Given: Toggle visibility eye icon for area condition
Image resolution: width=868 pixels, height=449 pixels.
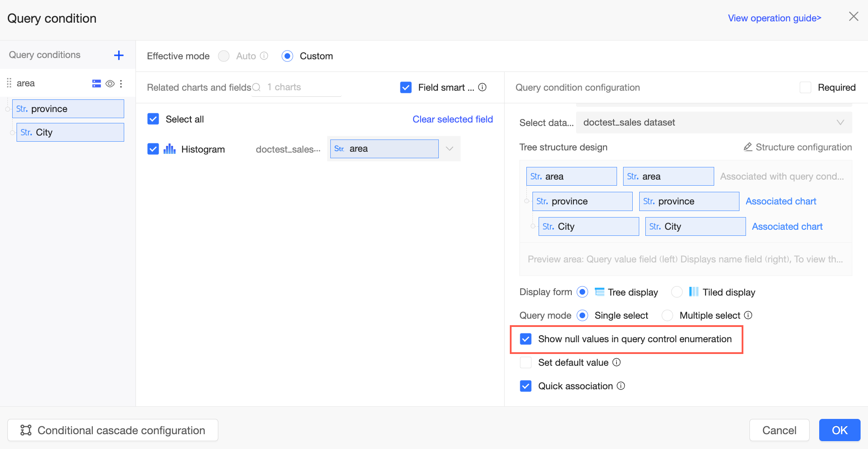Looking at the screenshot, I should point(110,84).
